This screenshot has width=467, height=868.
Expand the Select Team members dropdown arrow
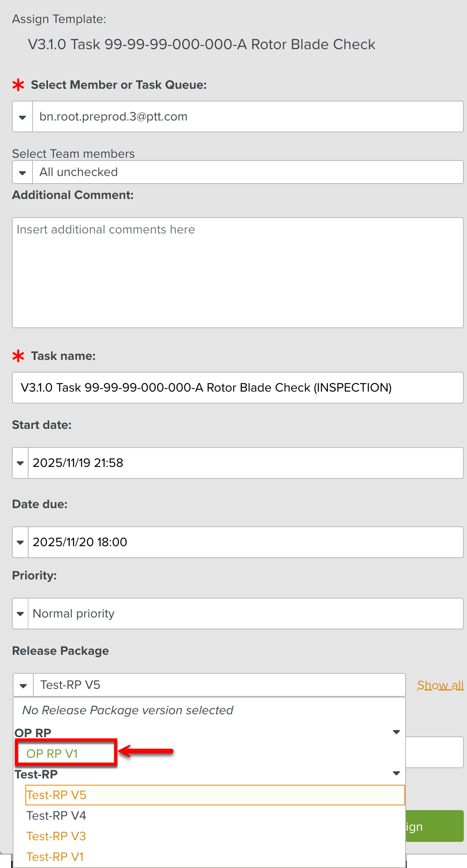pyautogui.click(x=23, y=172)
